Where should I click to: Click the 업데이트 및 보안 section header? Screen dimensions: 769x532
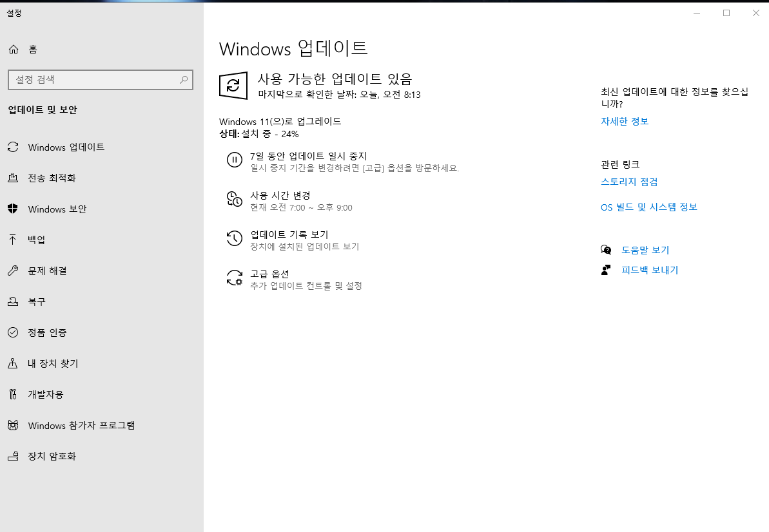point(43,109)
